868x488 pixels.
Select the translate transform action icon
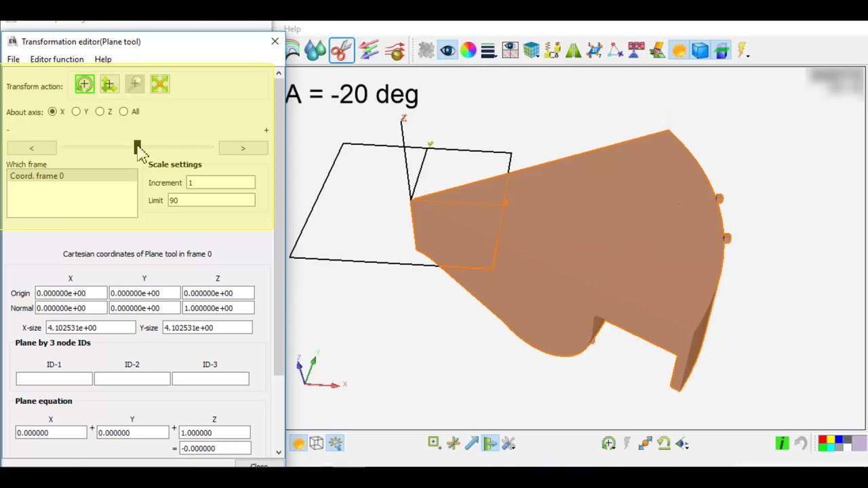108,84
